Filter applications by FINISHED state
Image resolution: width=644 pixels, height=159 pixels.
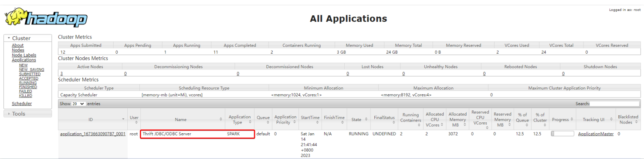(x=28, y=87)
